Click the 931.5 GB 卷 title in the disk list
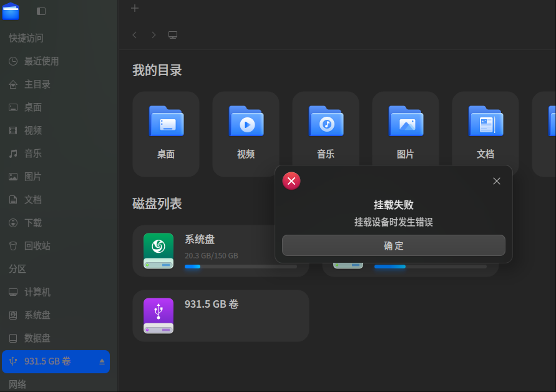Viewport: 556px width, 392px height. [x=212, y=304]
